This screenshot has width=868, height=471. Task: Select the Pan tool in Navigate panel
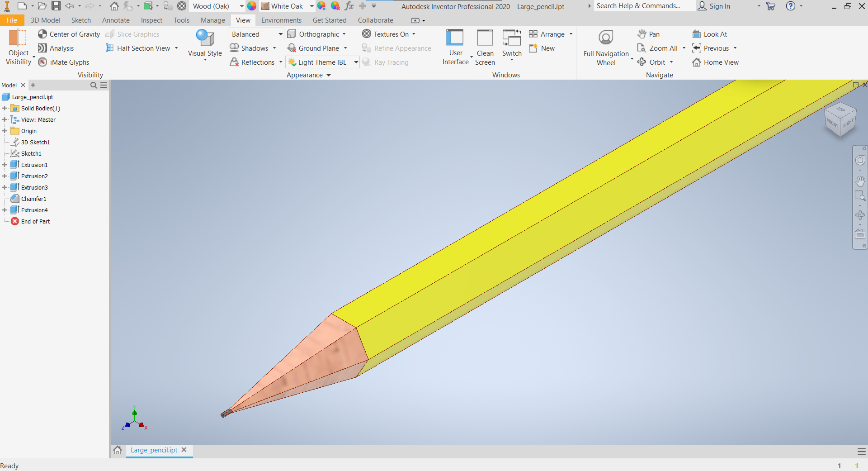click(x=648, y=34)
